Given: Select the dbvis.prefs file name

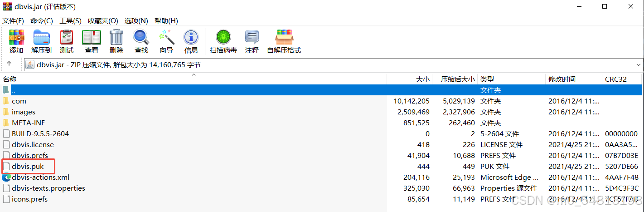Looking at the screenshot, I should [x=30, y=155].
